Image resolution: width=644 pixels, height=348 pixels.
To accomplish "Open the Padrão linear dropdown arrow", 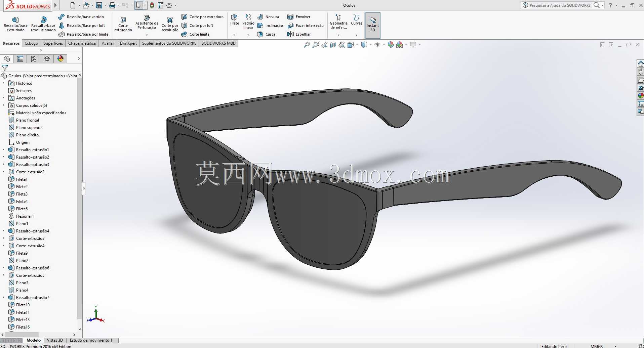I will [248, 35].
